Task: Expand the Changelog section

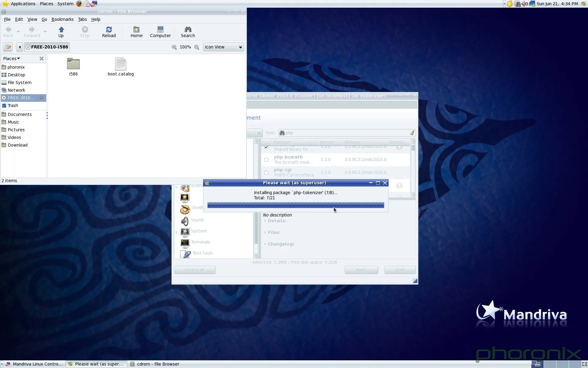Action: pyautogui.click(x=265, y=244)
